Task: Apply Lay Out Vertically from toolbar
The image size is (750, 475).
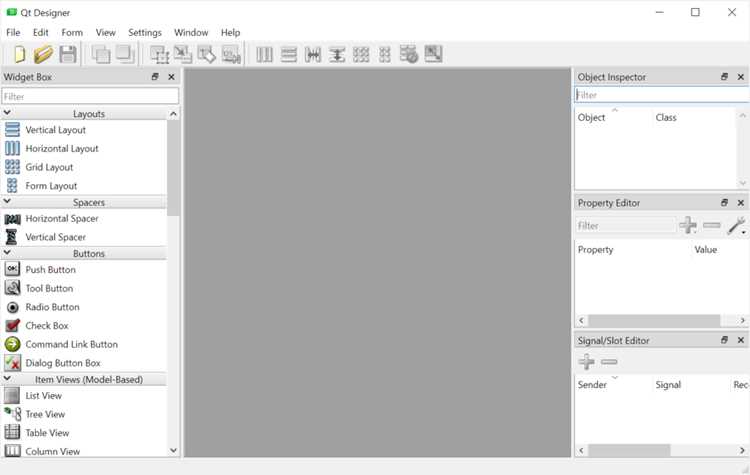Action: tap(288, 55)
